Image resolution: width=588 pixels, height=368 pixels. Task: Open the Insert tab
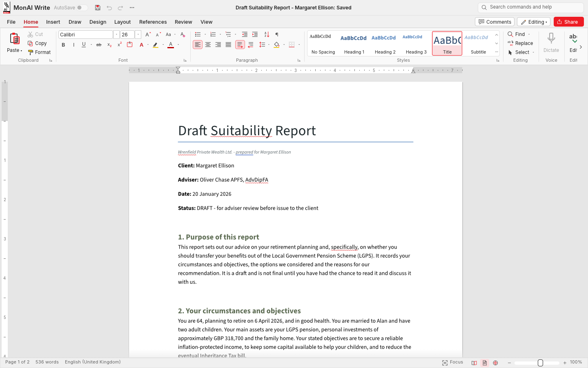tap(53, 22)
